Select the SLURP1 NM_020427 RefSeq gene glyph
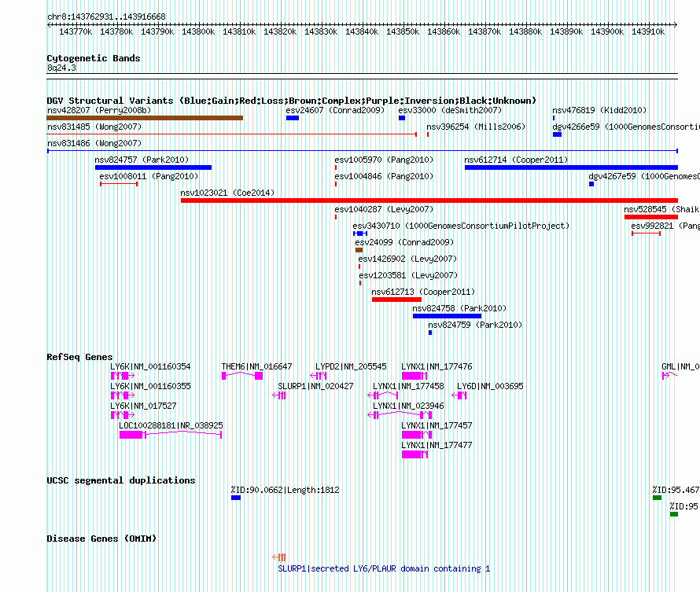700x592 pixels. tap(279, 395)
